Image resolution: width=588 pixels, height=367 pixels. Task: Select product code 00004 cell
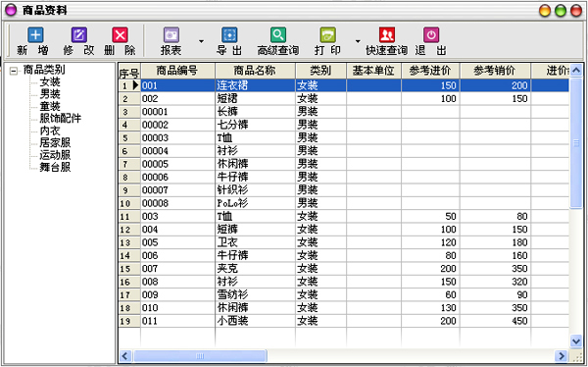[177, 151]
